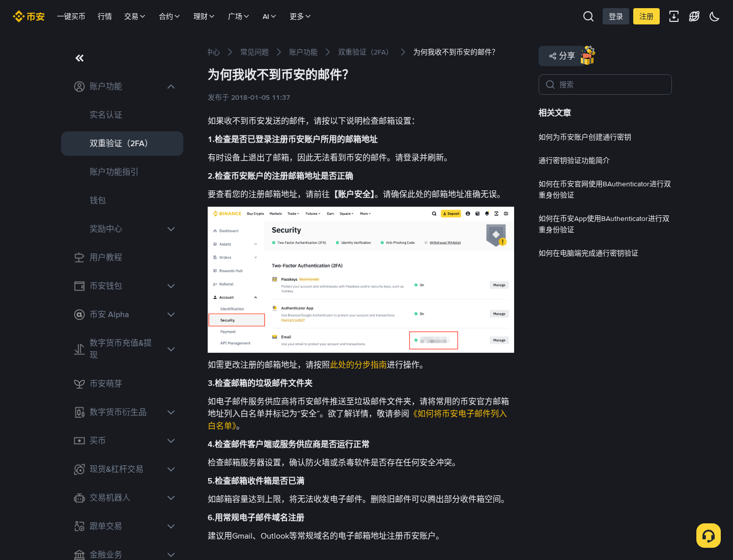Click the gift box icon beside share
This screenshot has width=733, height=560.
coord(588,55)
